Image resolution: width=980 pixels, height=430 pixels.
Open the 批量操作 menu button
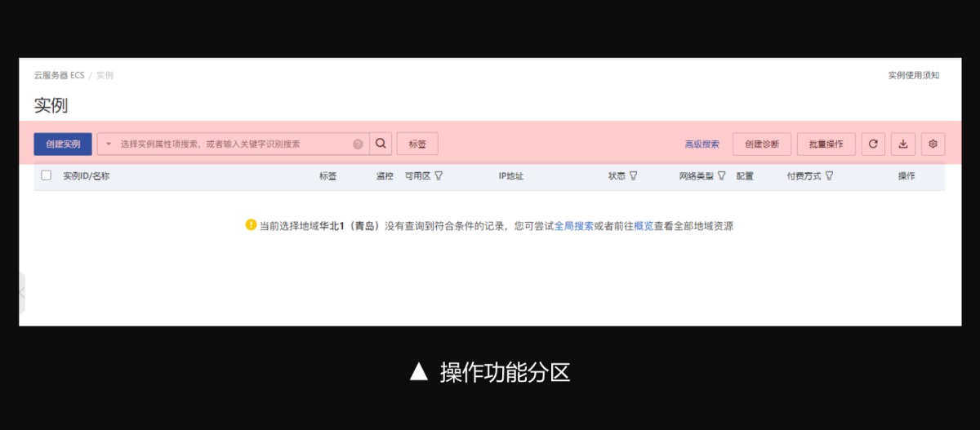(x=826, y=144)
